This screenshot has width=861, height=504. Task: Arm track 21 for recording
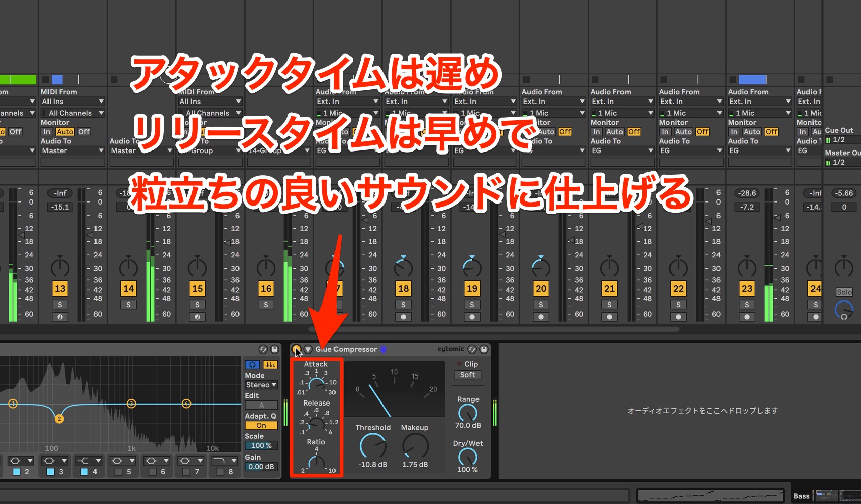click(x=610, y=317)
